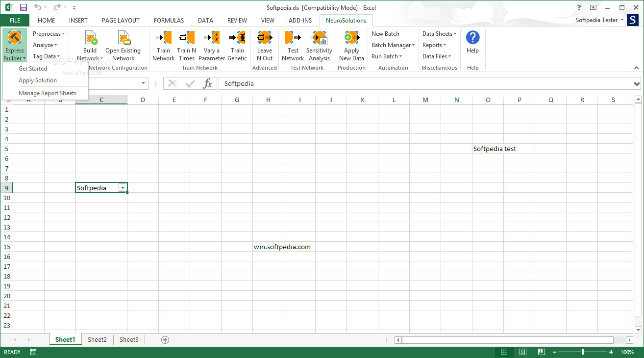Click the Test Network icon

[293, 38]
